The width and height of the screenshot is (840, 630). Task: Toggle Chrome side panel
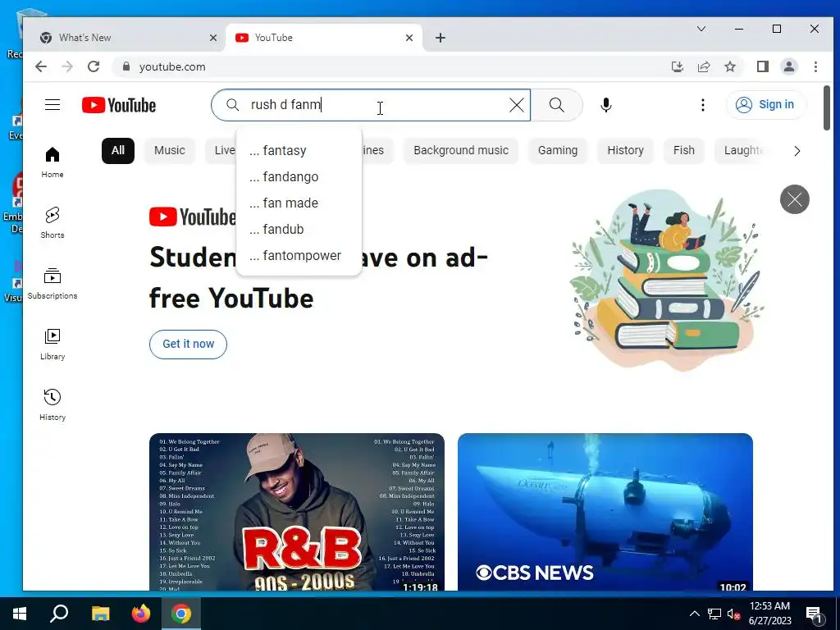762,66
